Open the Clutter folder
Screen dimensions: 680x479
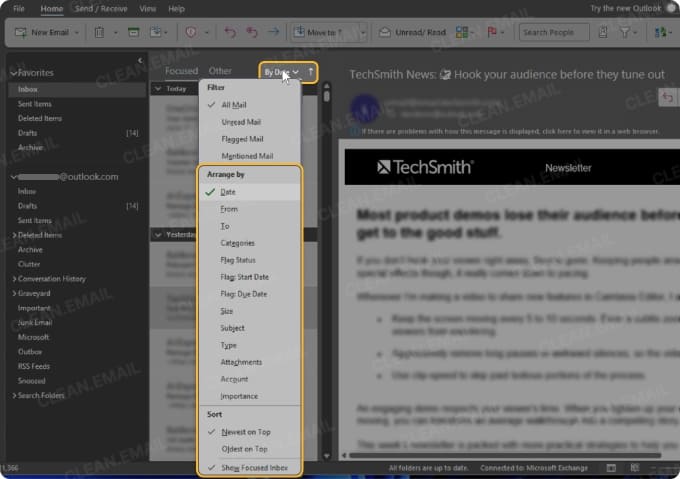coord(29,264)
